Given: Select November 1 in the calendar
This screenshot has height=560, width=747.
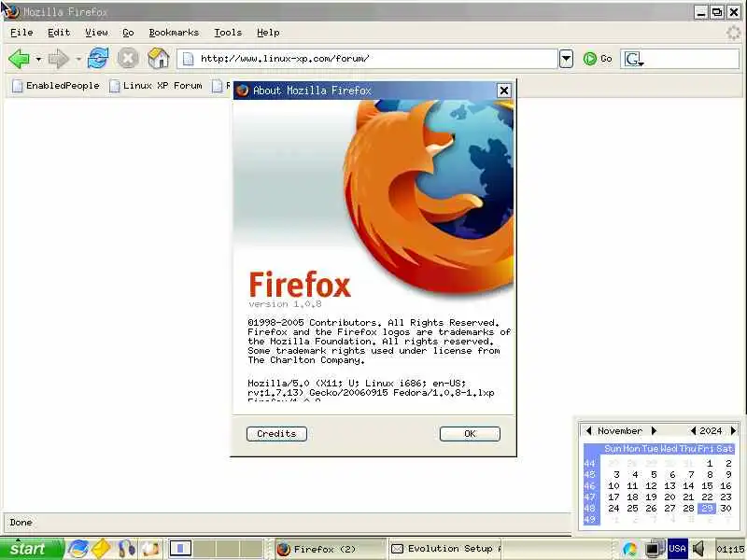Looking at the screenshot, I should point(709,463).
